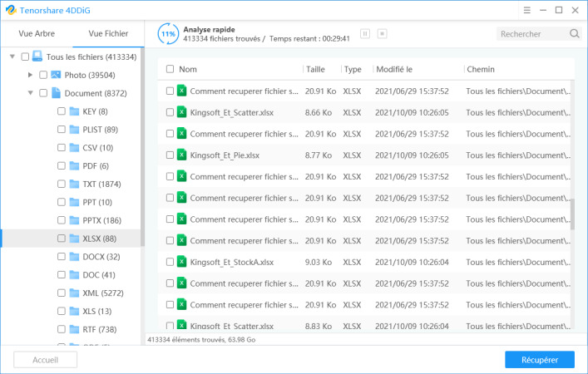Switch to Vue Fichier tab

pyautogui.click(x=108, y=34)
